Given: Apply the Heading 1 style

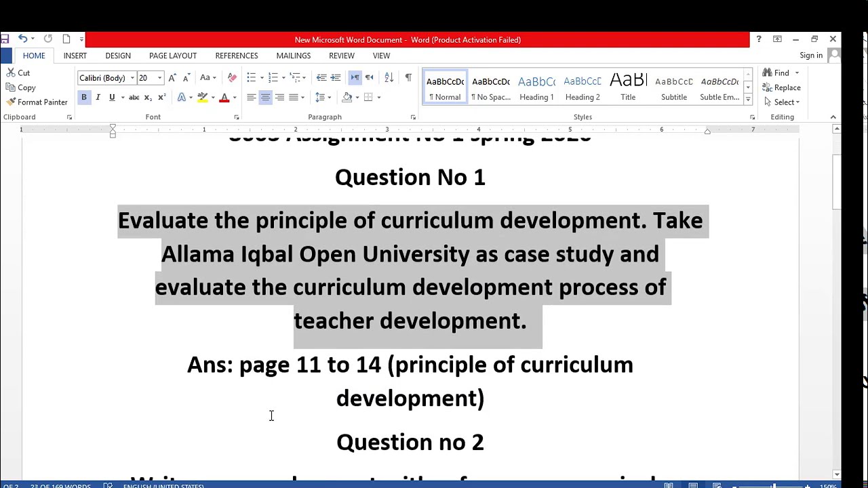Looking at the screenshot, I should (536, 87).
